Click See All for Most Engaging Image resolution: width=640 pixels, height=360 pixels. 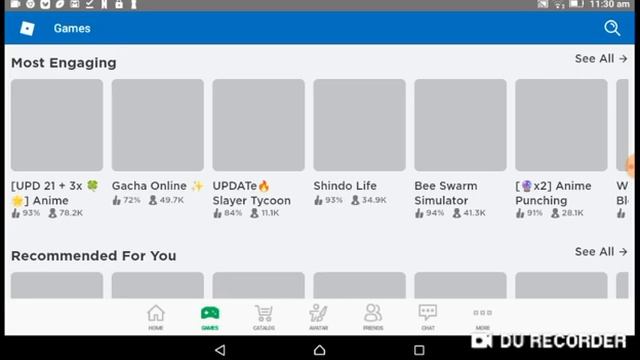[601, 59]
